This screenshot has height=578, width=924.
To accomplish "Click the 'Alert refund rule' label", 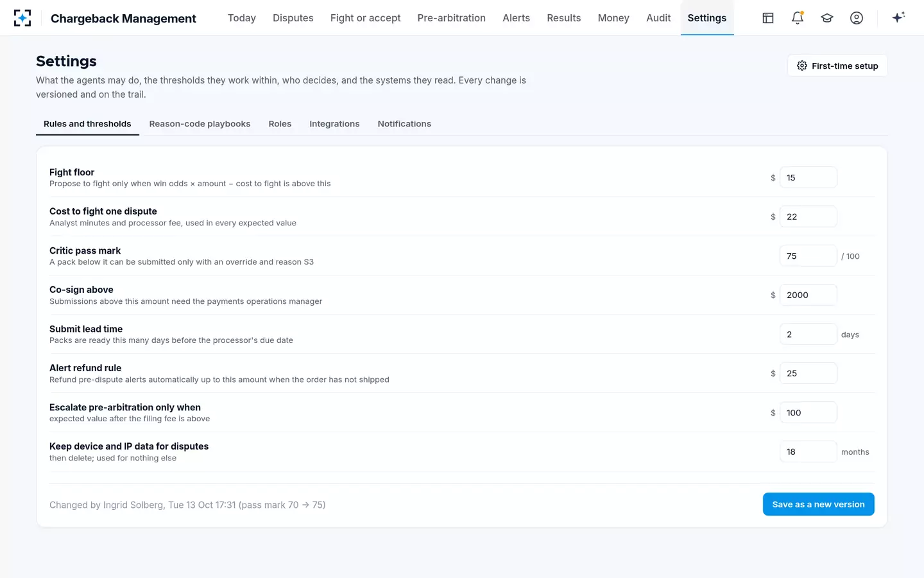I will coord(85,368).
